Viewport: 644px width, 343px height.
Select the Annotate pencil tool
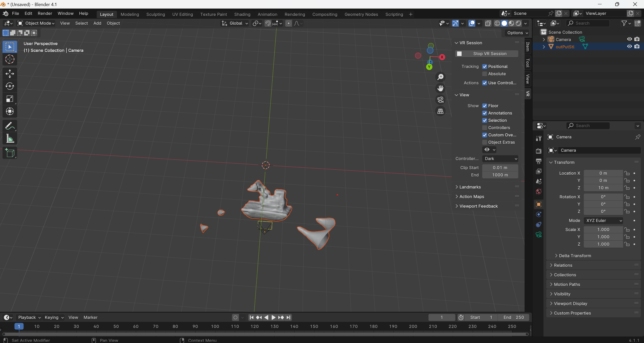point(10,126)
